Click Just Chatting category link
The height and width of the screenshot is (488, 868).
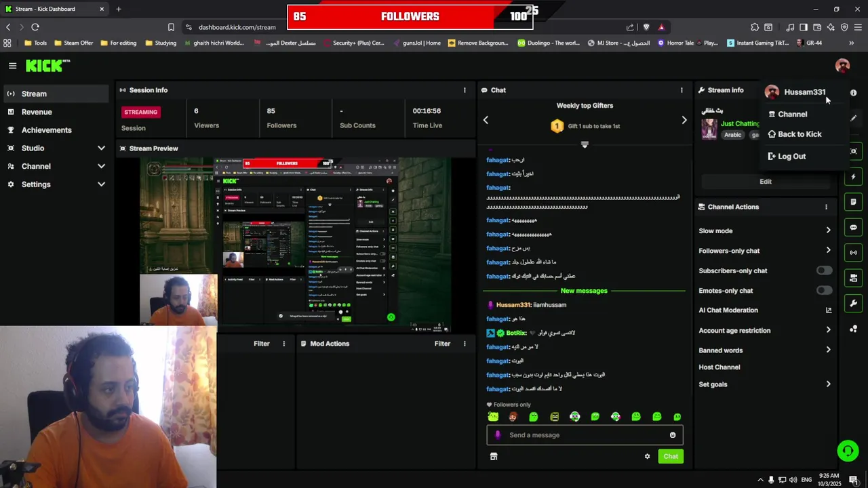(740, 124)
